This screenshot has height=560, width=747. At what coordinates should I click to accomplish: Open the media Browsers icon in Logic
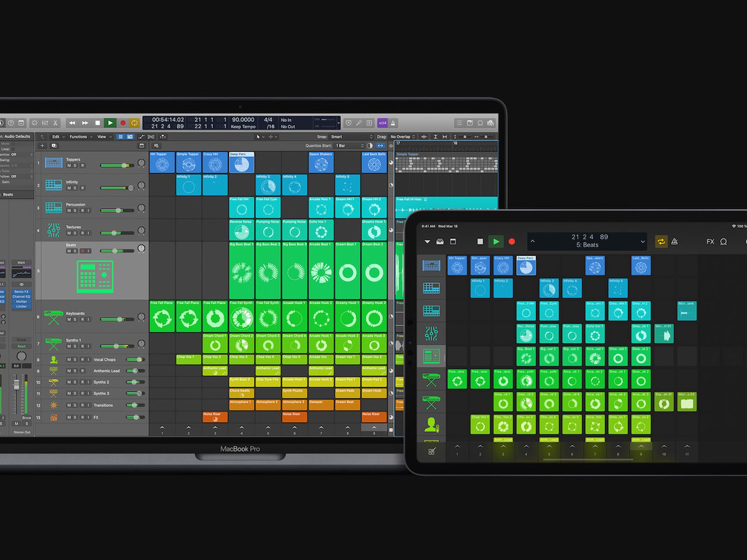pos(490,123)
